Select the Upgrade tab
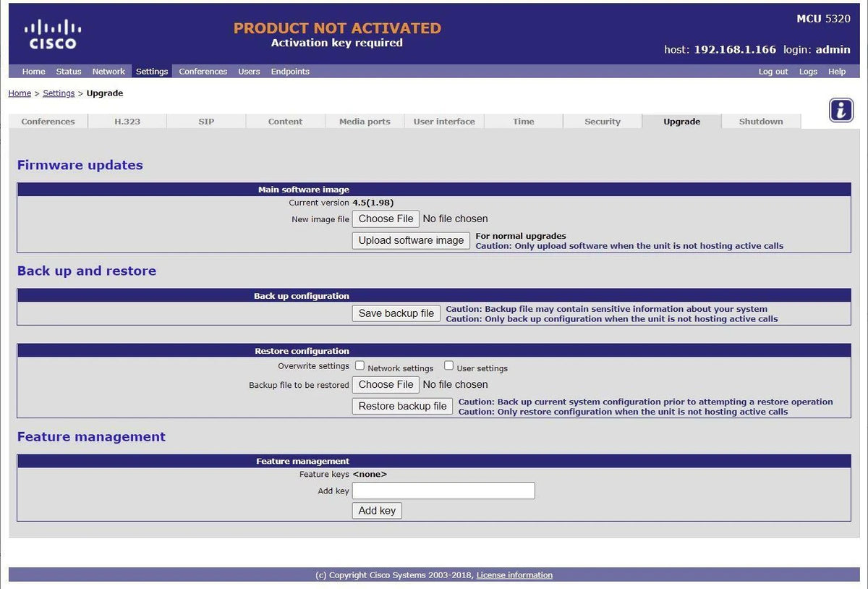The image size is (868, 589). [681, 122]
